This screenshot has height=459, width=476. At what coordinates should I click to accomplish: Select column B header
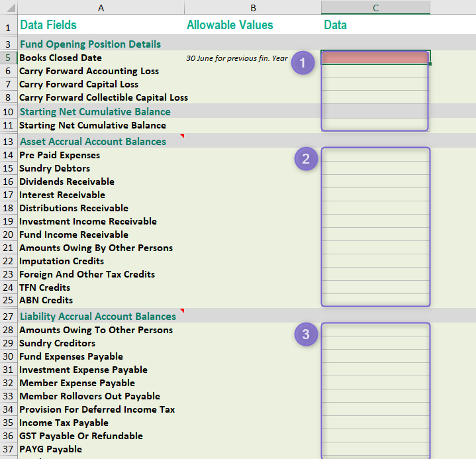[253, 7]
